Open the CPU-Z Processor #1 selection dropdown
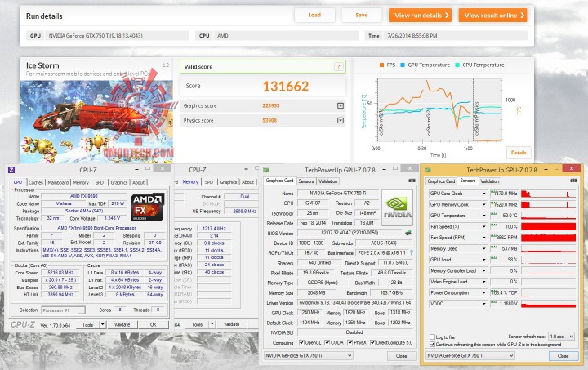588x370 pixels. point(63,310)
